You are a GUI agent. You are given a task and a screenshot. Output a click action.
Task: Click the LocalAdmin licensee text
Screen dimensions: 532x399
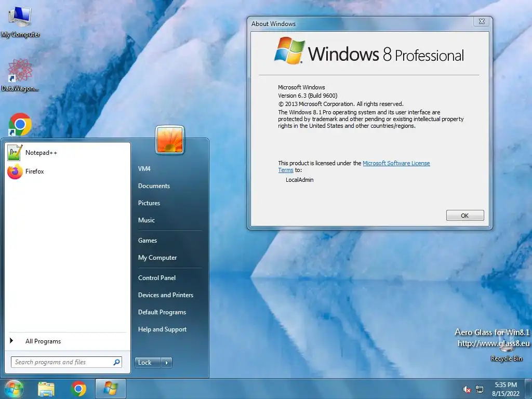tap(300, 180)
